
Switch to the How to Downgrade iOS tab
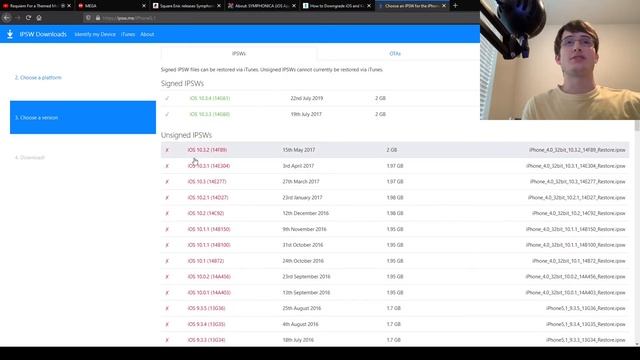[336, 6]
